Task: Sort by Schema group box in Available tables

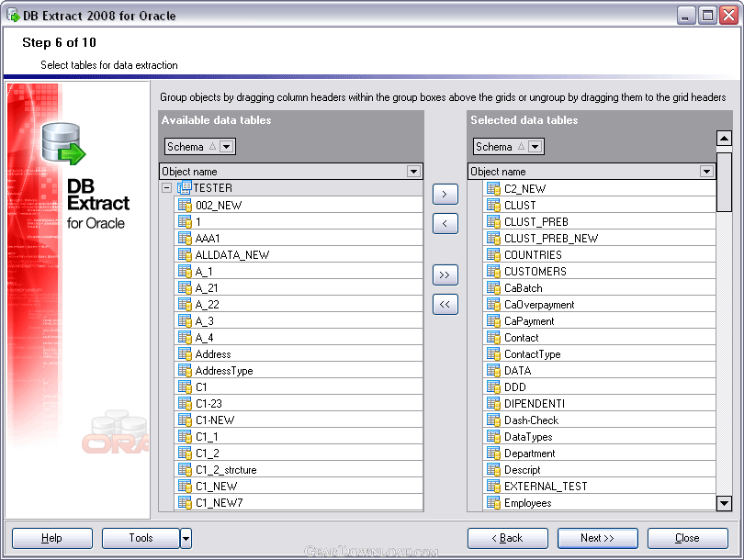Action: point(199,147)
